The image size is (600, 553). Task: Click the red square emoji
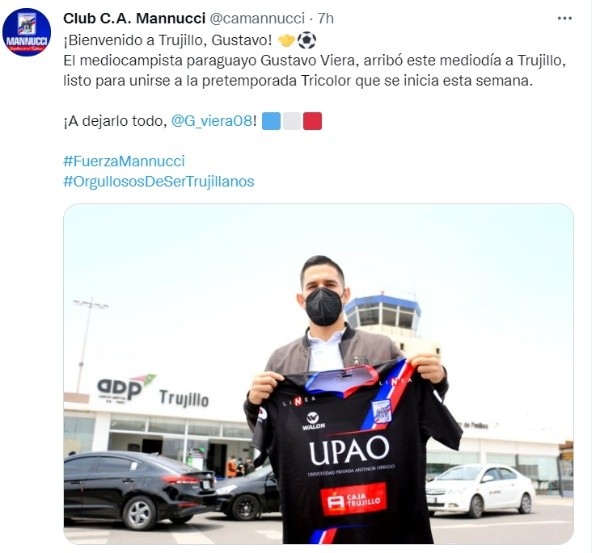pos(313,121)
